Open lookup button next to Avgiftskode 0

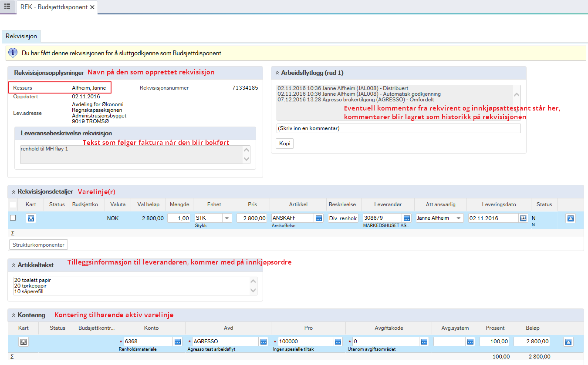point(424,342)
